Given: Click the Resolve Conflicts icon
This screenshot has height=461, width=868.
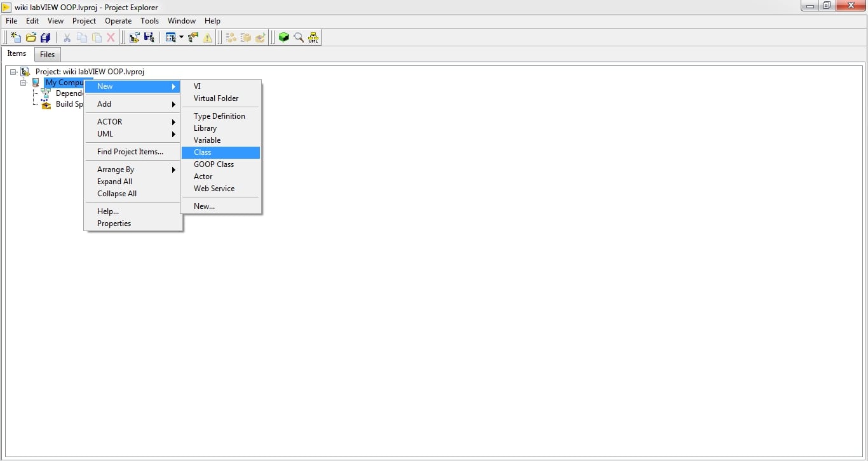Looking at the screenshot, I should [193, 37].
